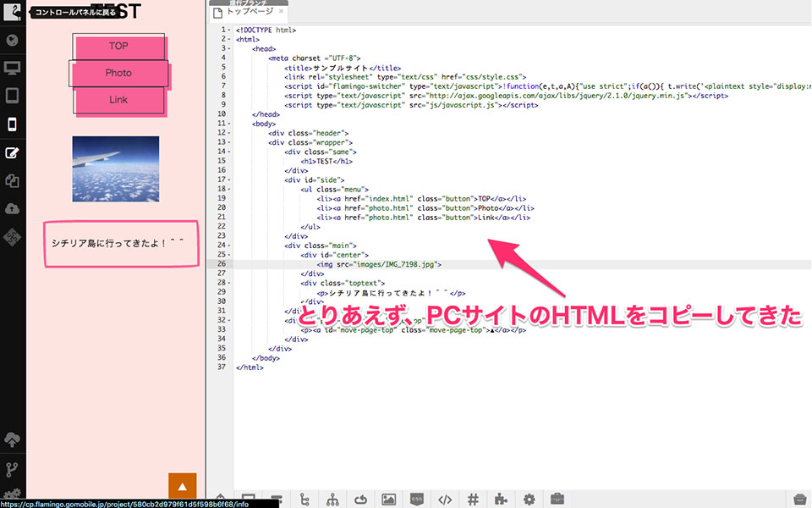Switch preview to smartphone view
The width and height of the screenshot is (812, 508).
coord(12,124)
